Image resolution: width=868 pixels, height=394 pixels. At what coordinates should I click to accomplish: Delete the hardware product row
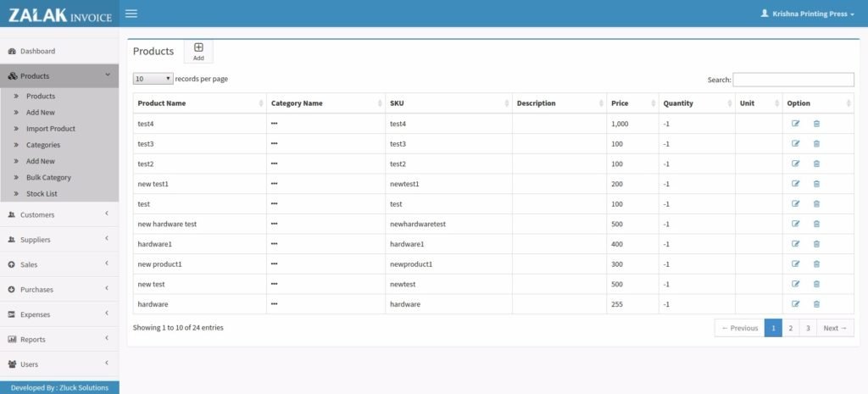(x=816, y=303)
